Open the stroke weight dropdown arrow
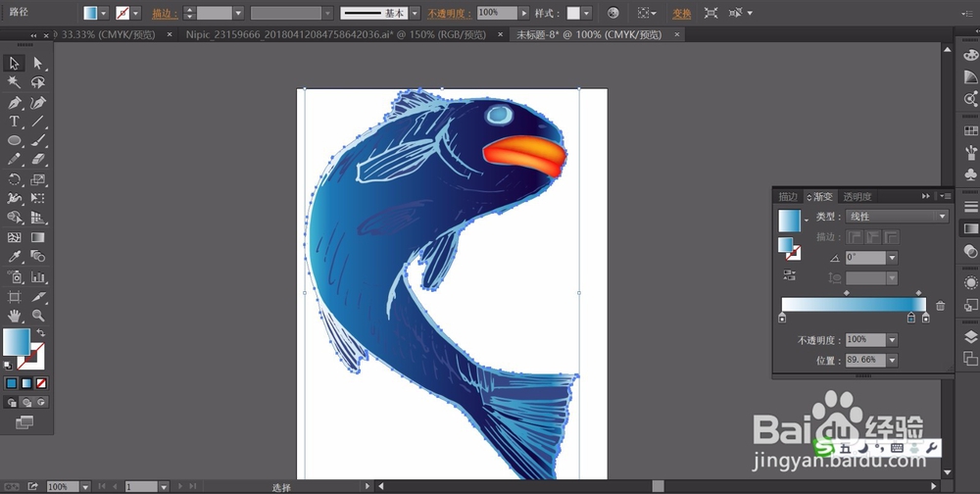This screenshot has height=494, width=980. tap(238, 13)
